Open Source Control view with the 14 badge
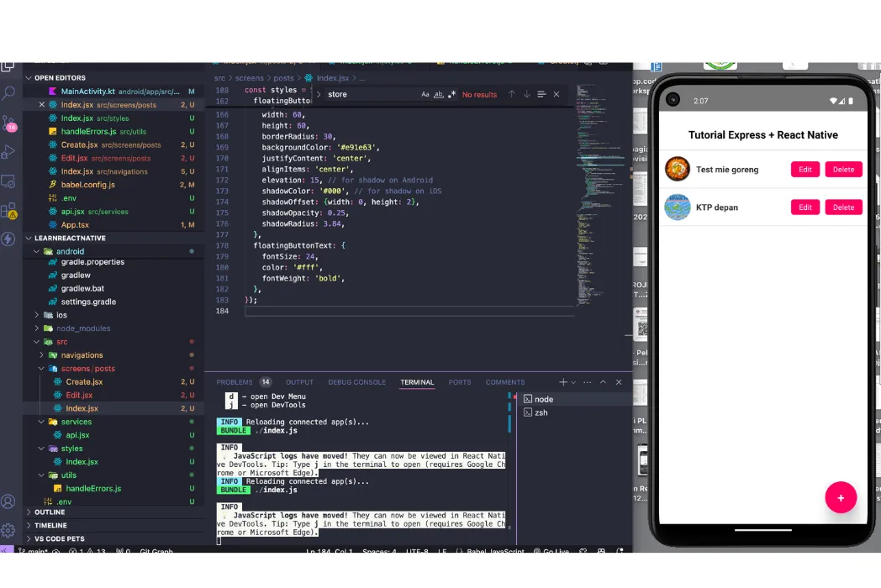Viewport: 881px width, 588px height. (9, 123)
